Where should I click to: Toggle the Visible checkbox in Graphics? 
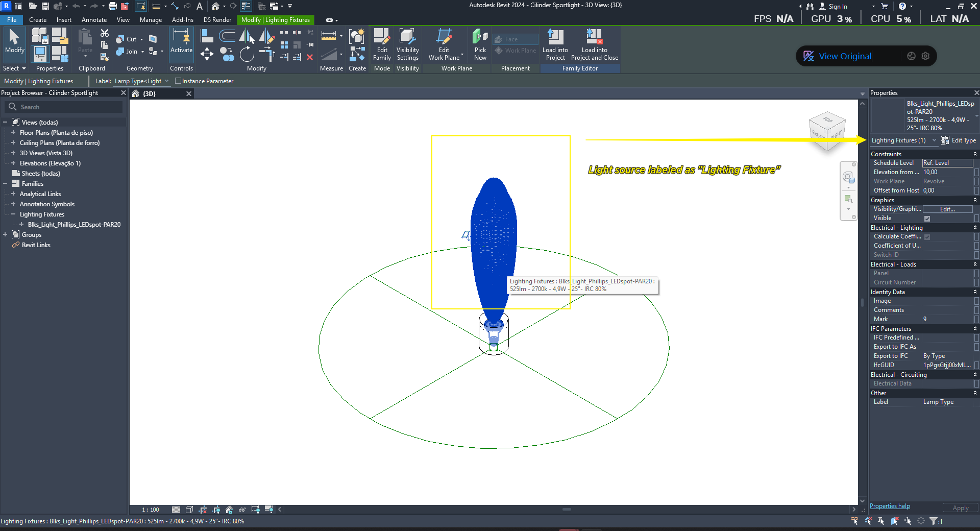pos(927,219)
